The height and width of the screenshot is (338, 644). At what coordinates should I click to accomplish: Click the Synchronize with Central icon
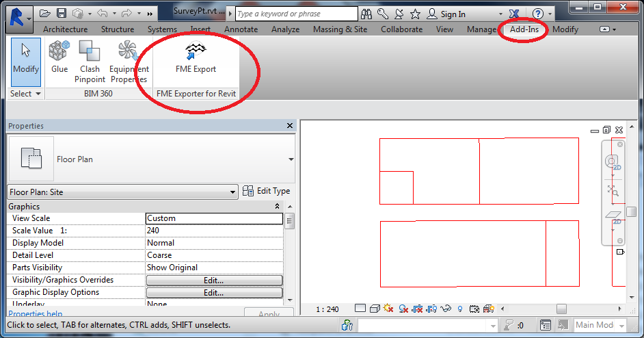tap(78, 14)
